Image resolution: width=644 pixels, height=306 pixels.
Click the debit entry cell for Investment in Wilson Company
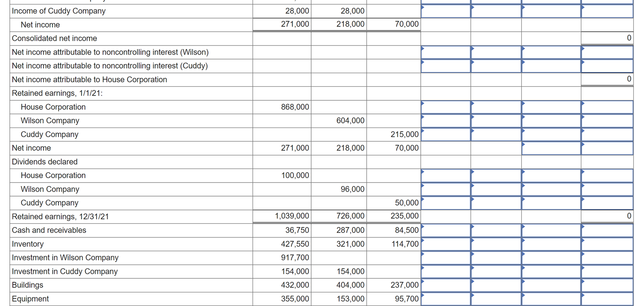445,257
